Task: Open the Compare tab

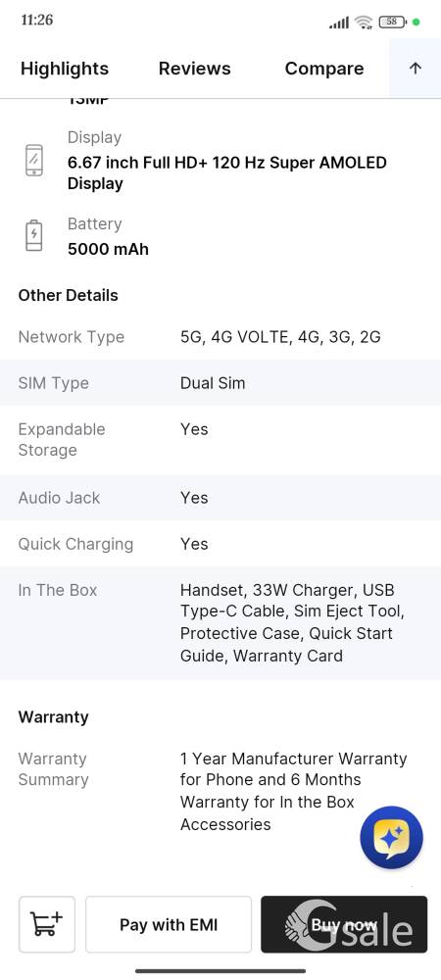Action: (324, 69)
